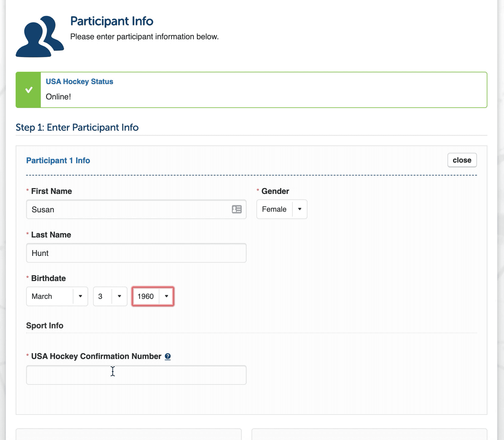Click the Participant Info page title

pos(112,21)
